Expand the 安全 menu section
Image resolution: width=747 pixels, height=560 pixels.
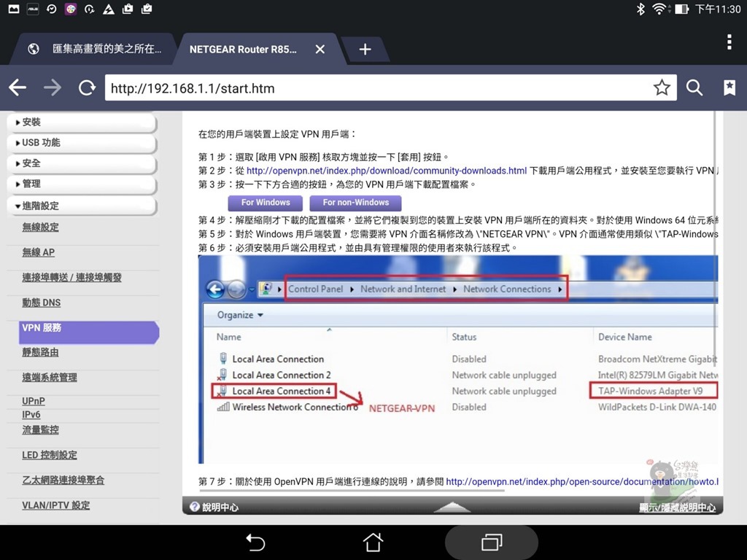(x=82, y=163)
